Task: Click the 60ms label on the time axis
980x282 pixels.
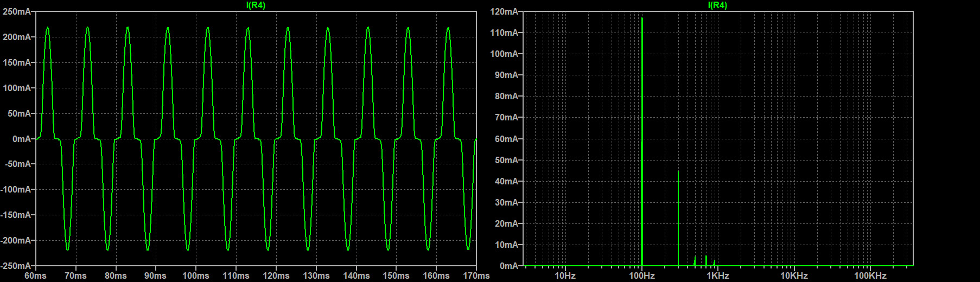Action: tap(36, 275)
